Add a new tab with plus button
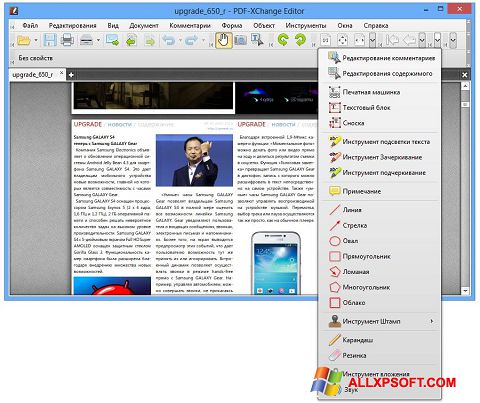Viewport: 480px width, 403px height. 71,75
